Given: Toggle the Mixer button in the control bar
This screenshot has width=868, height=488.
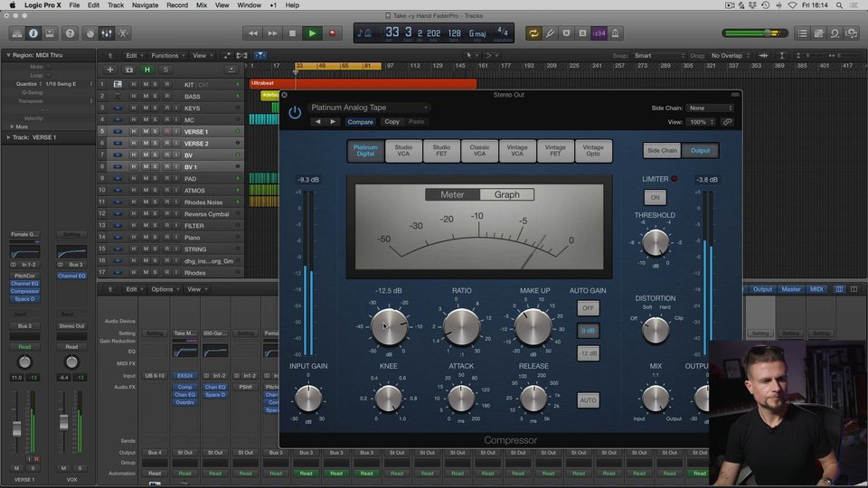Looking at the screenshot, I should [107, 33].
